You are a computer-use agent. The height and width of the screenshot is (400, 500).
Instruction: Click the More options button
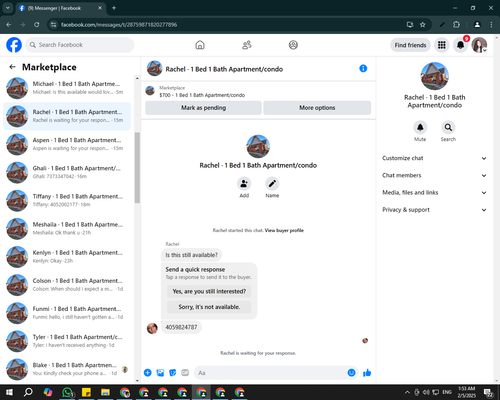[317, 108]
